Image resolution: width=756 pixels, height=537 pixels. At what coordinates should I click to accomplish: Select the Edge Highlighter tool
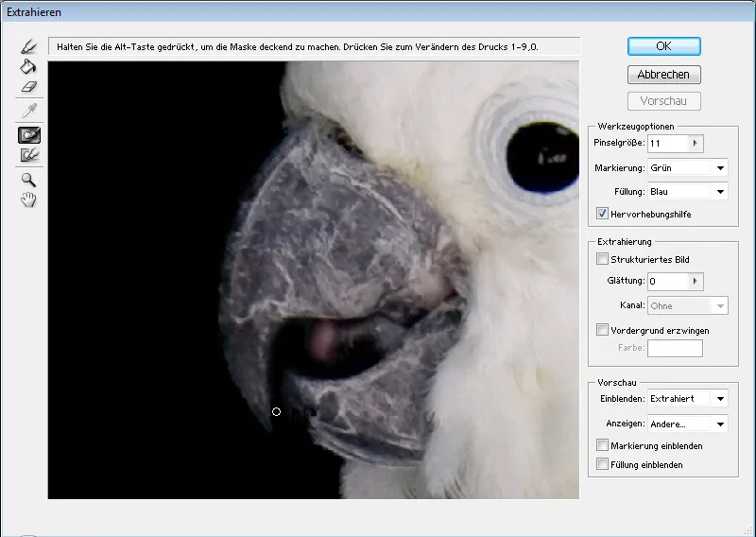29,47
